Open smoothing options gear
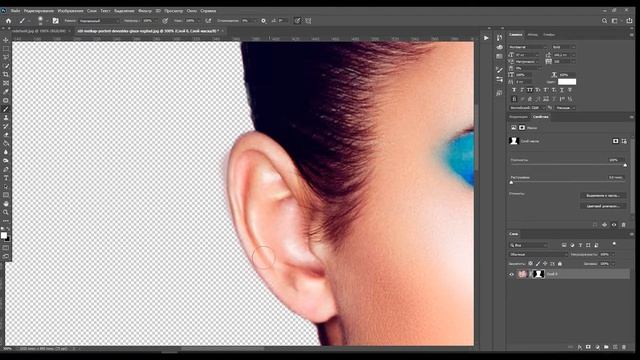 (263, 20)
